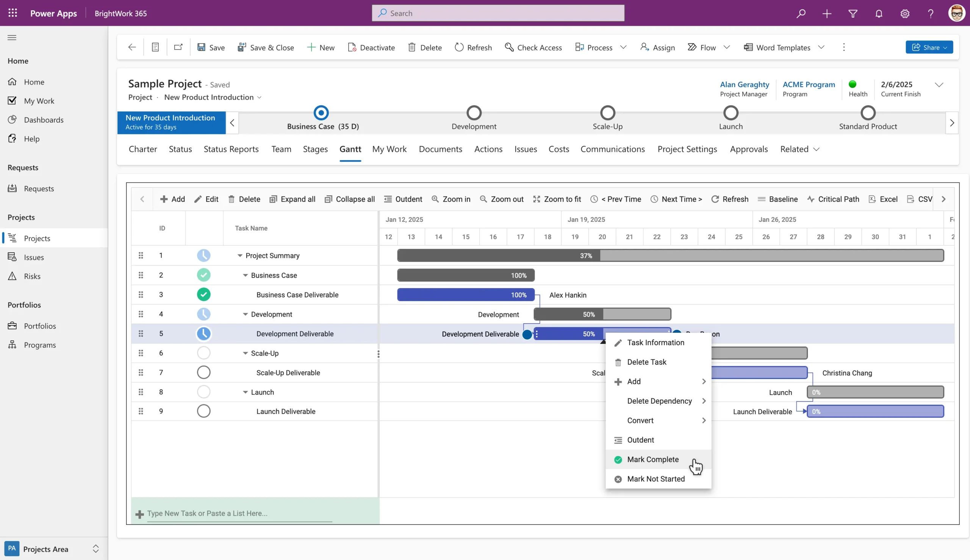Click the Baseline toolbar icon
Screen dimensions: 970x560
pyautogui.click(x=761, y=199)
